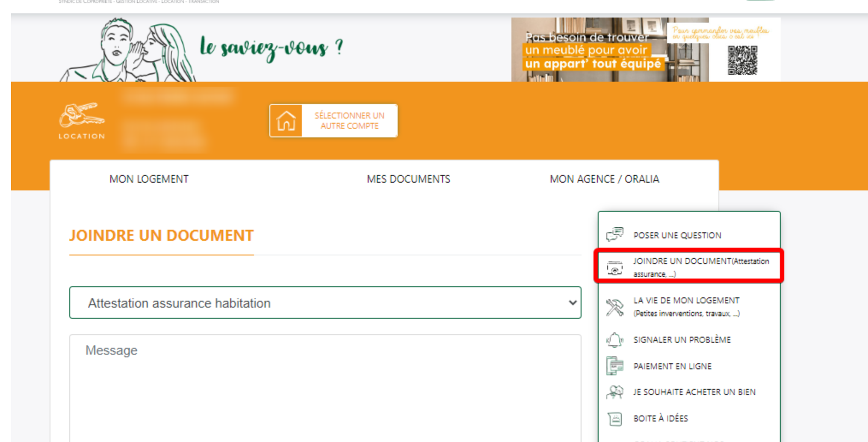The height and width of the screenshot is (442, 868).
Task: Open Paiement en ligne link
Action: [672, 366]
